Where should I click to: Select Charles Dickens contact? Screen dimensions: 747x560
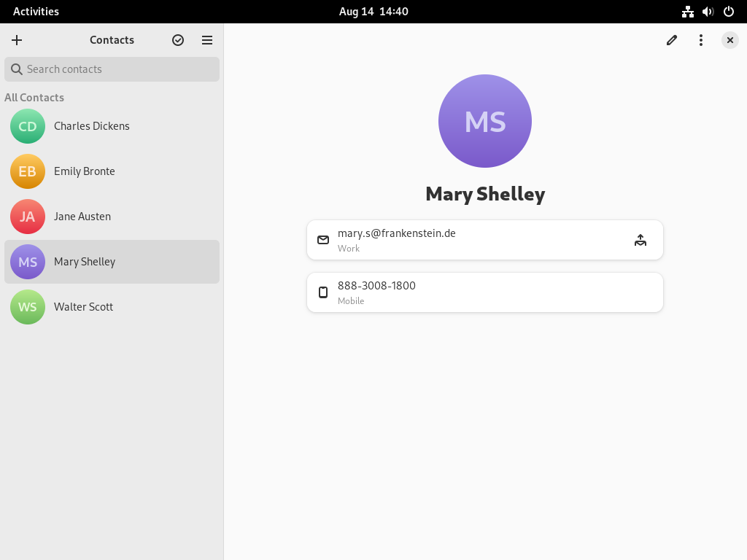[112, 126]
